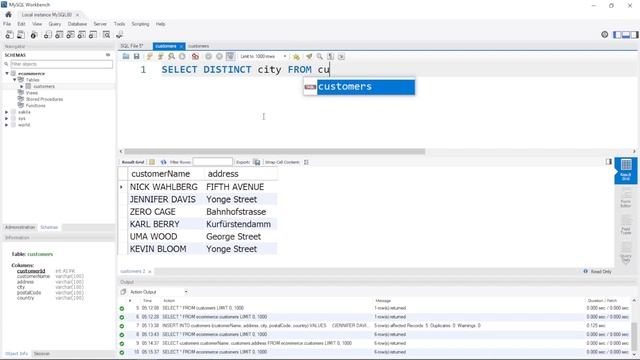The image size is (640, 360).
Task: Open the Scripting menu
Action: (140, 24)
